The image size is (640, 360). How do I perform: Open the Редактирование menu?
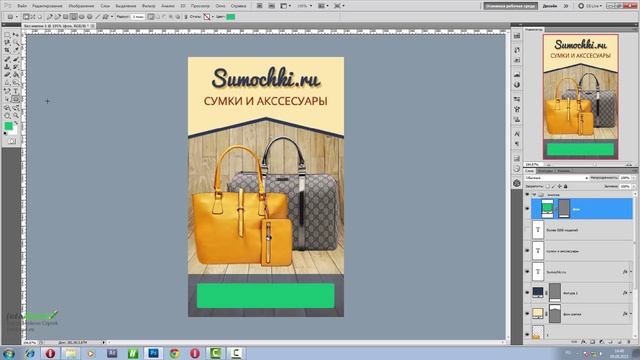[x=47, y=6]
